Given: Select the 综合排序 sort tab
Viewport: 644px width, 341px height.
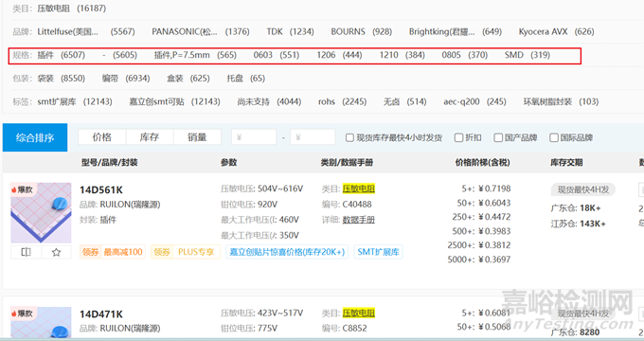Looking at the screenshot, I should pyautogui.click(x=35, y=137).
